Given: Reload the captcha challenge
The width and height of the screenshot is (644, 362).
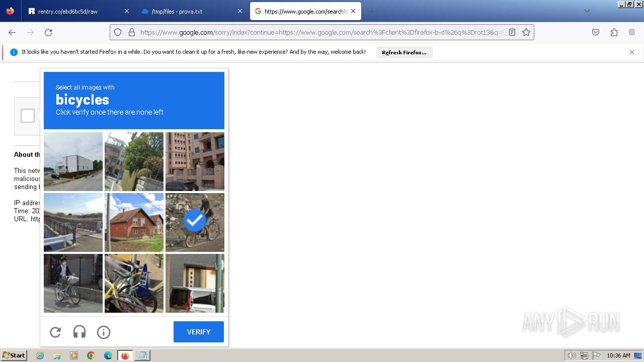Looking at the screenshot, I should click(55, 332).
